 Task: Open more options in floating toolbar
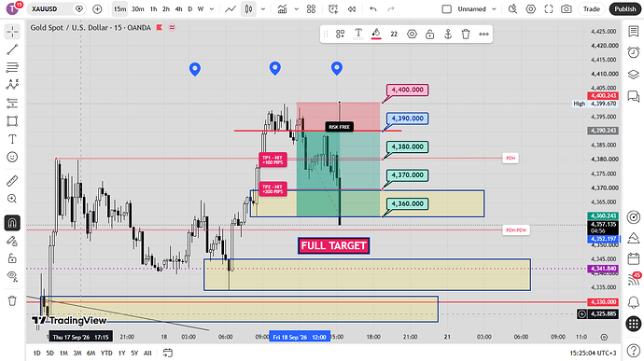click(x=483, y=35)
